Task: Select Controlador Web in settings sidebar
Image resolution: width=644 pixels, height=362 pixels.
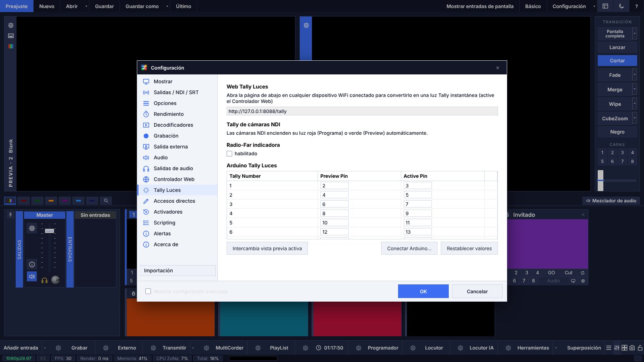Action: tap(178, 179)
